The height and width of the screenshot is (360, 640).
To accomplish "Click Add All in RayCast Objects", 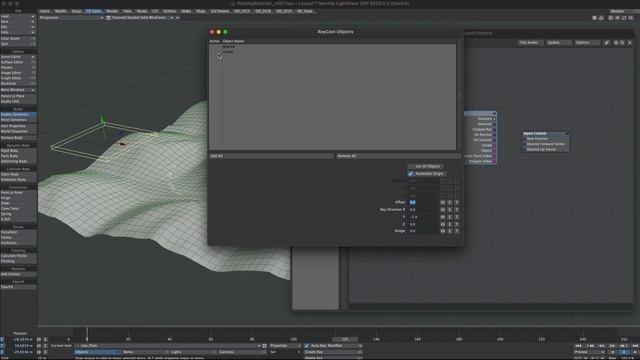I will tap(271, 156).
